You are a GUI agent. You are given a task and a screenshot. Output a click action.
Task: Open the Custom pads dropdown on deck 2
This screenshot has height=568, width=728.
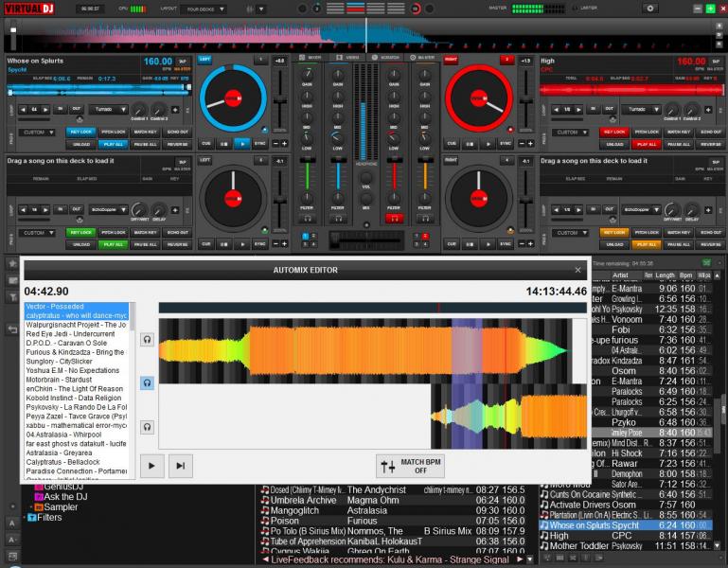tap(571, 133)
